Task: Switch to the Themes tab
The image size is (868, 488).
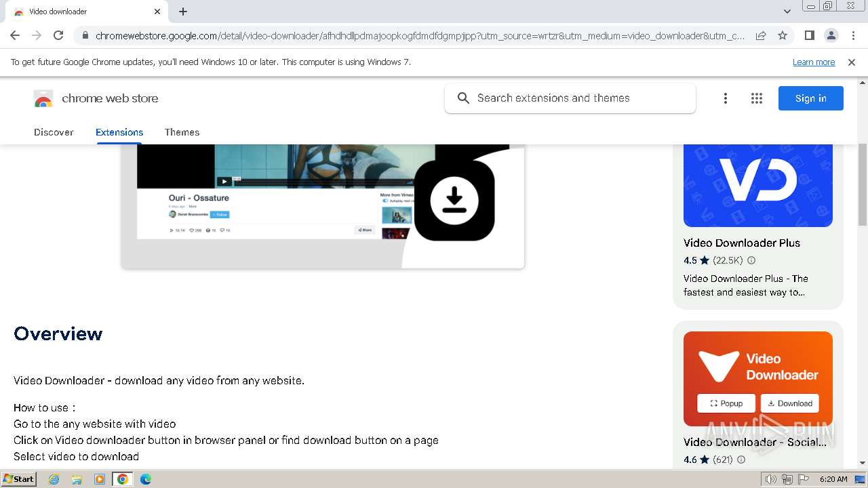Action: pyautogui.click(x=182, y=132)
